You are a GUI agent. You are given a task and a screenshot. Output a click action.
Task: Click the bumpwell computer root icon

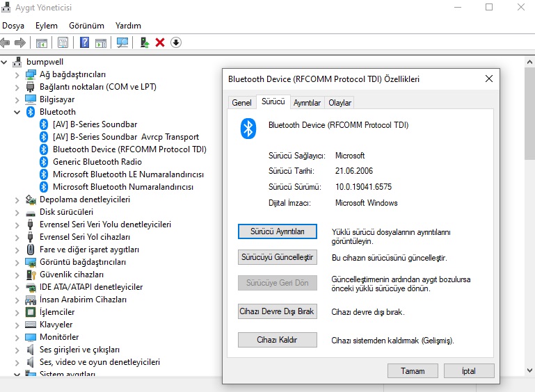17,62
